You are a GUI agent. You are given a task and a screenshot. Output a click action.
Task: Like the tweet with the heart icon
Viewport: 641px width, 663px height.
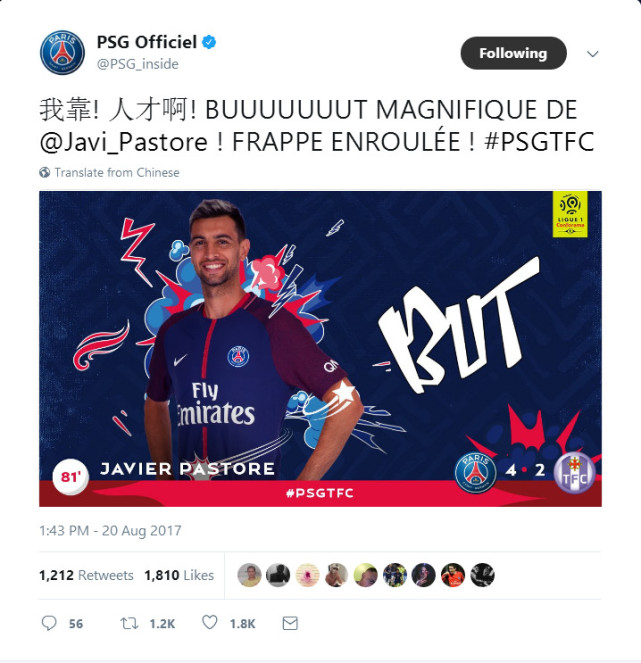pos(210,622)
